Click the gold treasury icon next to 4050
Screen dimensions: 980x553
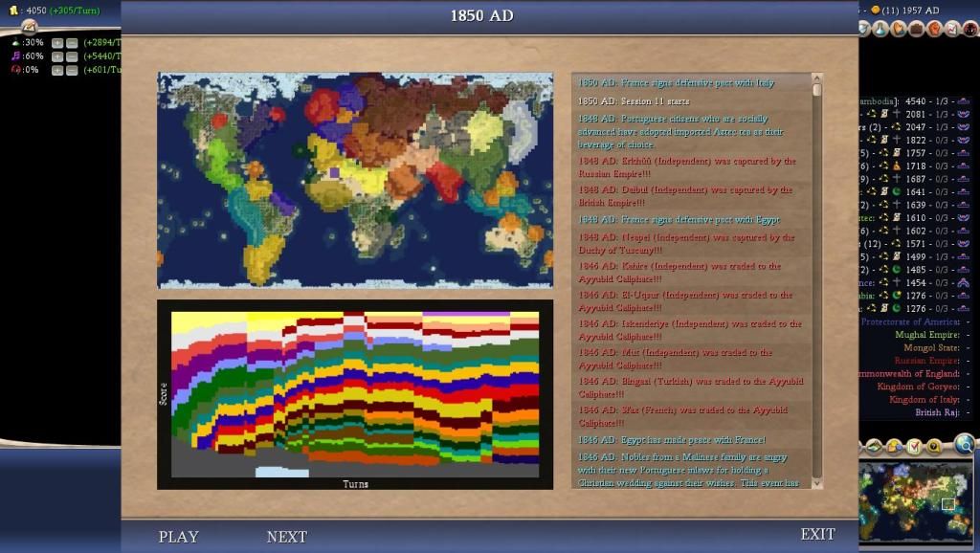pyautogui.click(x=13, y=10)
